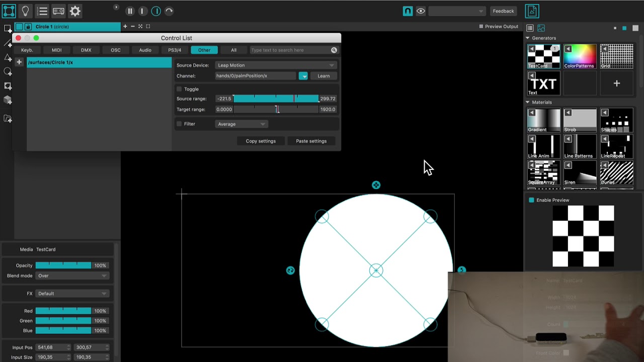The width and height of the screenshot is (644, 362).
Task: Switch to the MIDI tab
Action: pyautogui.click(x=57, y=50)
